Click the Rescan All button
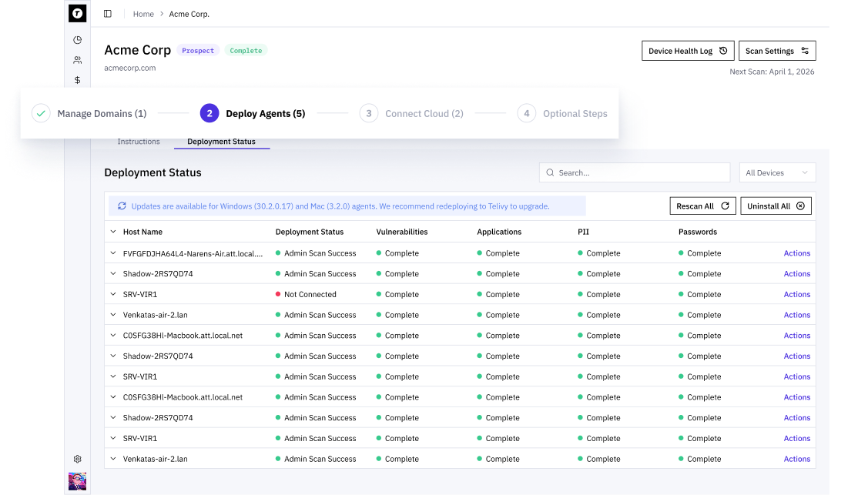The image size is (868, 495). 702,206
